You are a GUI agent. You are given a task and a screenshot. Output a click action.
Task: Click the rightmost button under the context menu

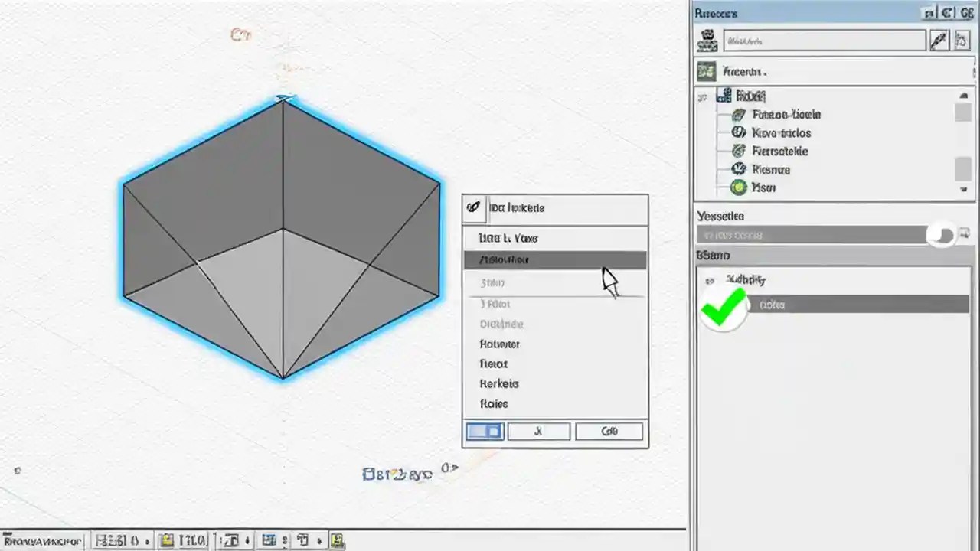609,431
